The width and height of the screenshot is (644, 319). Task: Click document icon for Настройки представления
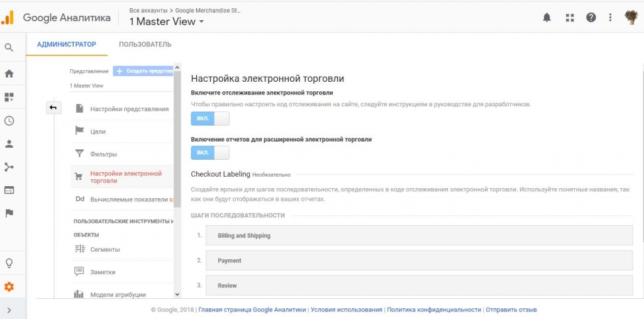(x=80, y=108)
